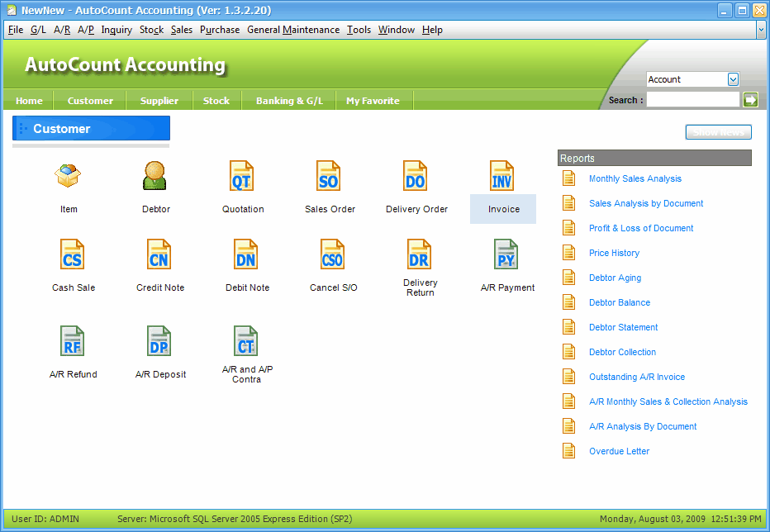Open the A/P menu
Viewport: 770px width, 532px height.
coord(86,30)
